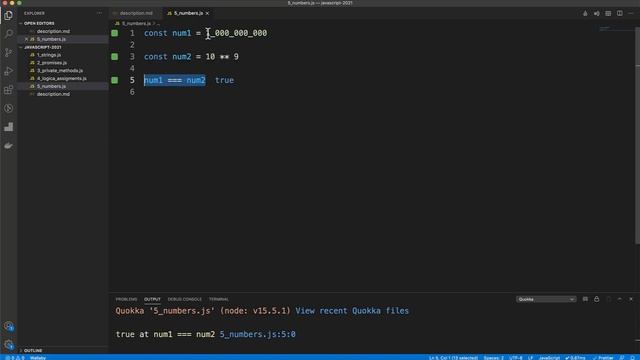
Task: Click the inline 'true' result on line 5
Action: (224, 80)
